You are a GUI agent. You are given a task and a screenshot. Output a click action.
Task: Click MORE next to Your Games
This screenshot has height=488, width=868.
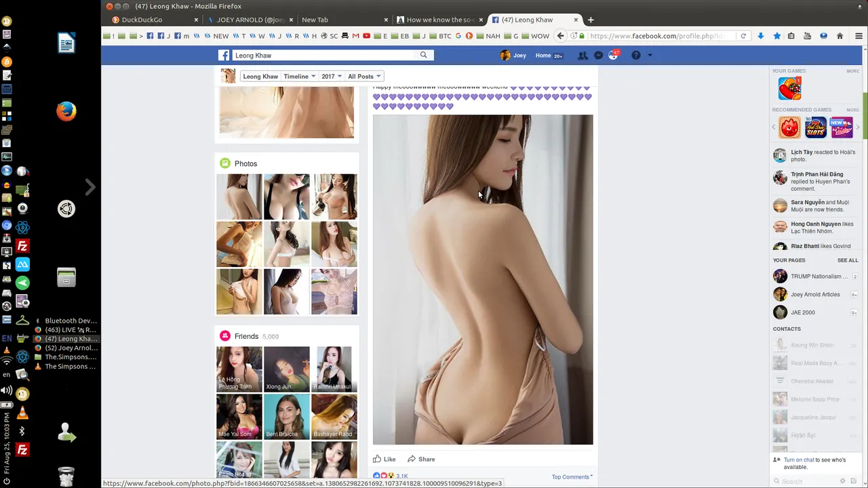[852, 71]
